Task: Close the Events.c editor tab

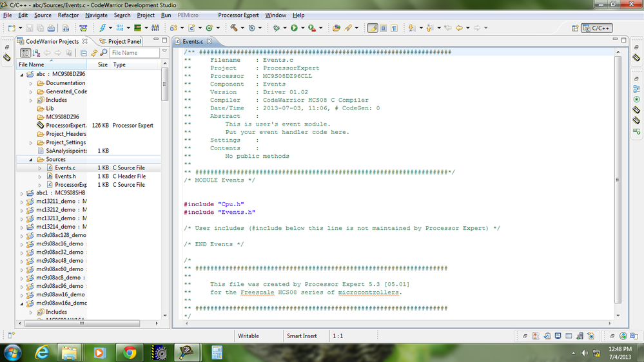Action: (210, 41)
